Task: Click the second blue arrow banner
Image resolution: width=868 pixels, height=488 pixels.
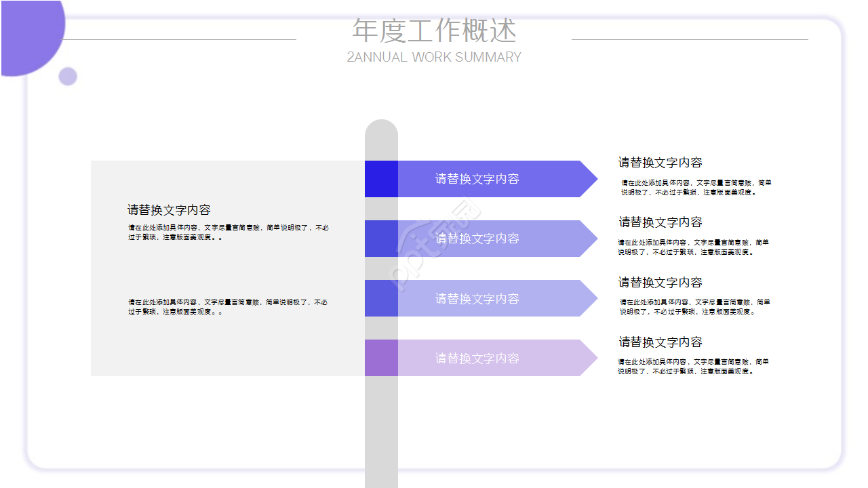Action: pyautogui.click(x=475, y=238)
